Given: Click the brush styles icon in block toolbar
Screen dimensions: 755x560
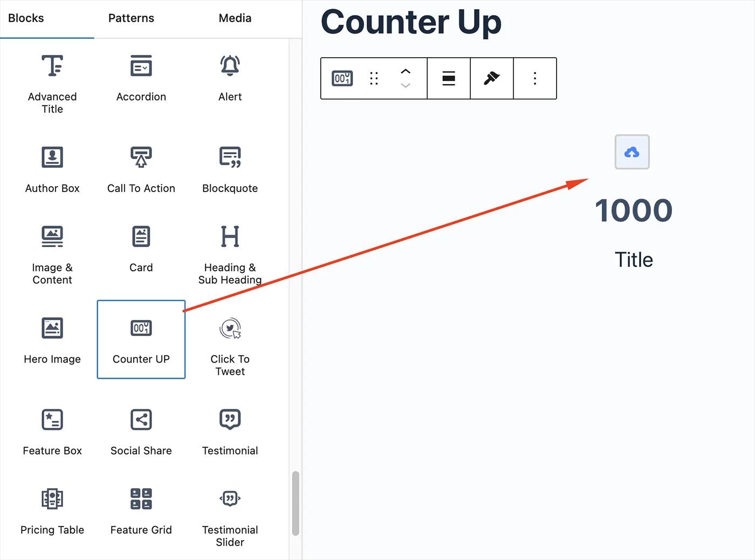Looking at the screenshot, I should [491, 78].
